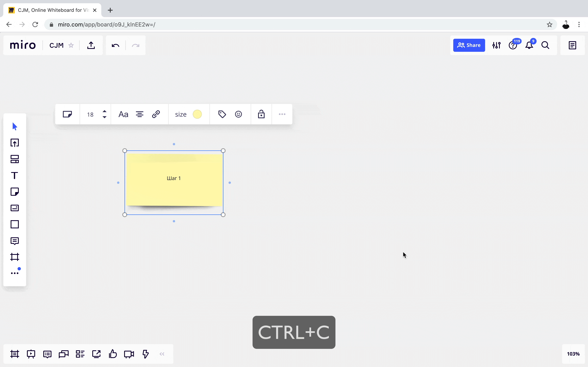Screen dimensions: 588x367
Task: Increase font size with the up arrow
Action: pos(105,111)
